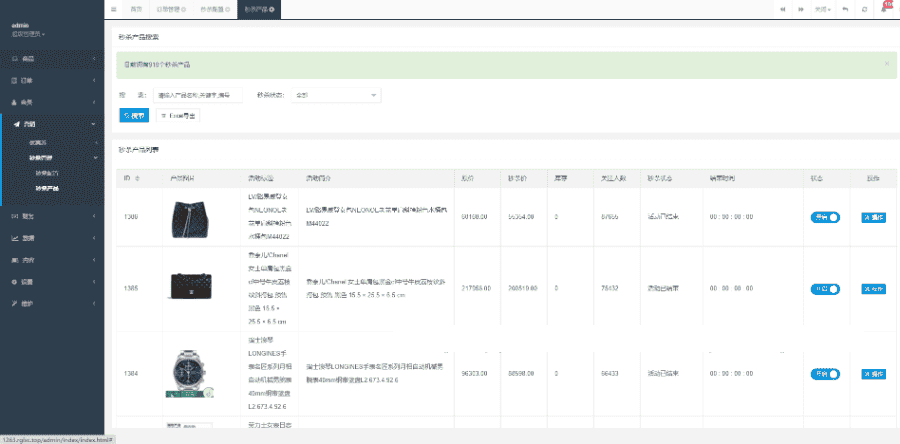
Task: Expand the settings sidebar menu via its chevron
Action: 94,282
